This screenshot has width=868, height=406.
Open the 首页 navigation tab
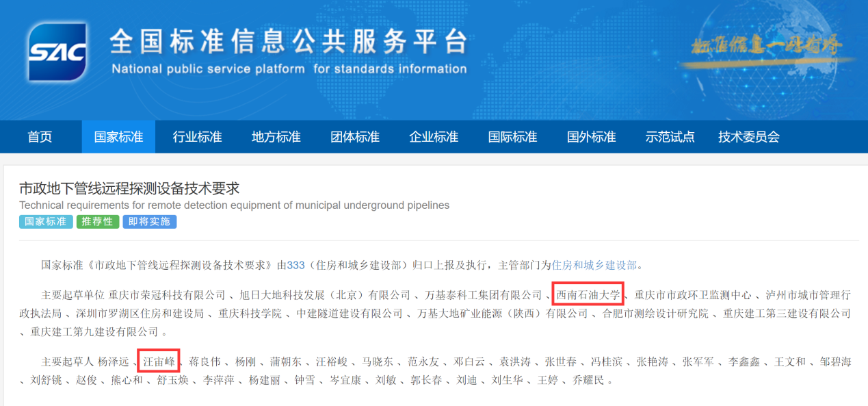[40, 137]
